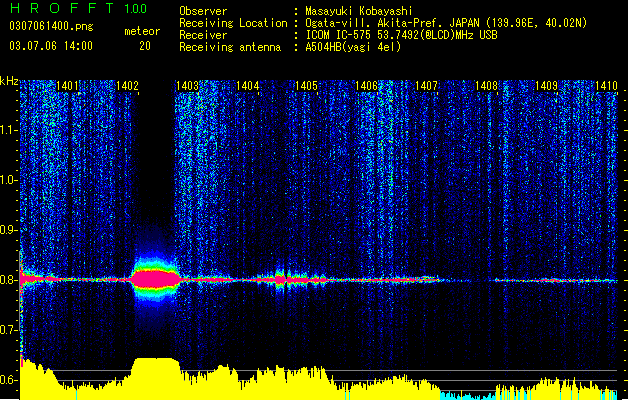Click the filename 0307061400.png
This screenshot has height=400, width=629.
51,26
